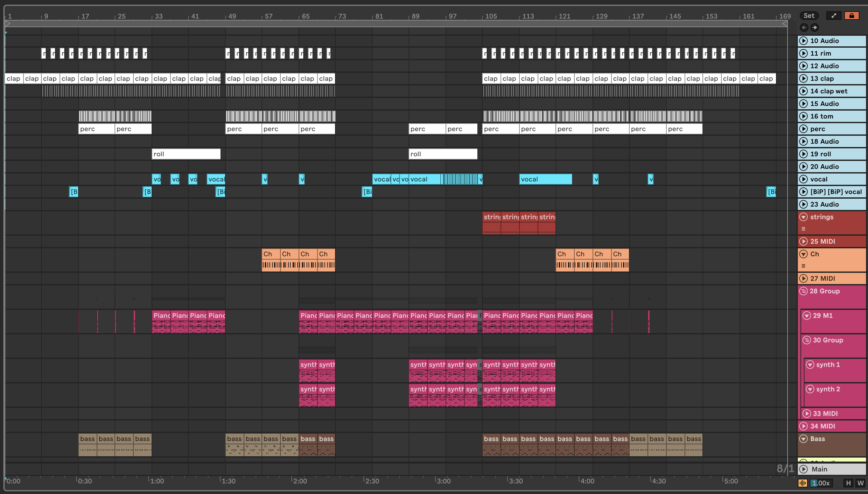868x494 pixels.
Task: Fold the synth 2 track
Action: [810, 389]
